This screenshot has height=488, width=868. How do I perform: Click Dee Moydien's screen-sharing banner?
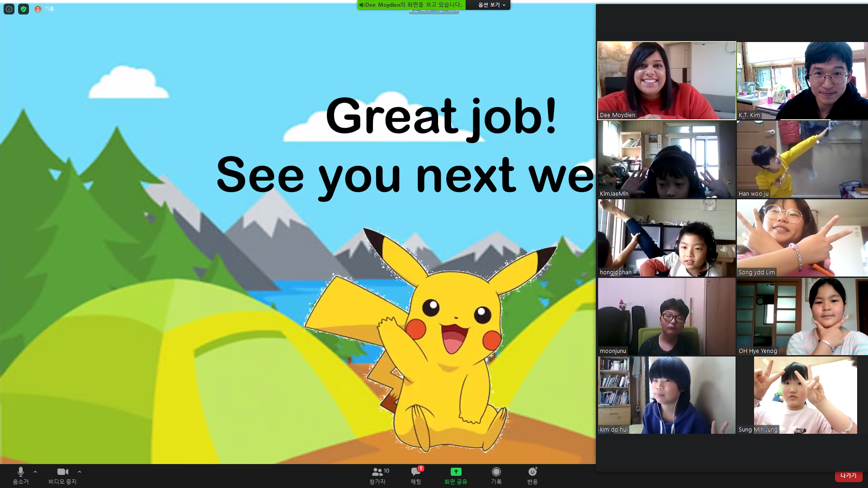click(411, 5)
